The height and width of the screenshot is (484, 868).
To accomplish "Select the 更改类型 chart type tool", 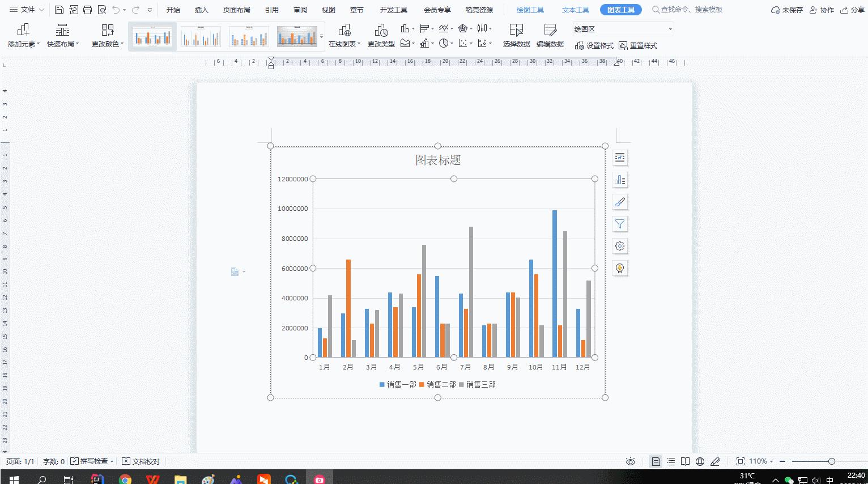I will point(380,35).
